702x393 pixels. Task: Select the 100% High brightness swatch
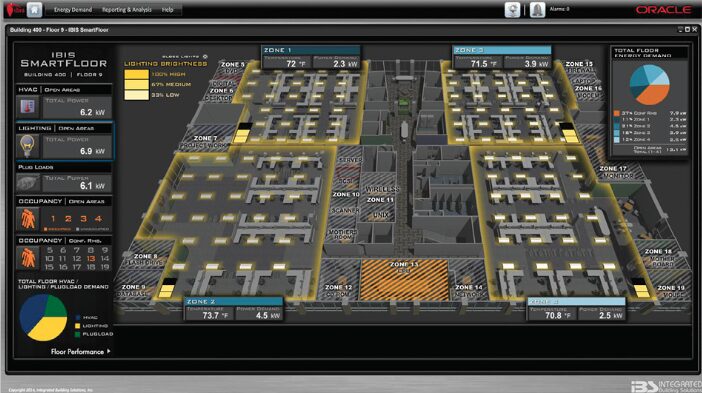(x=136, y=74)
